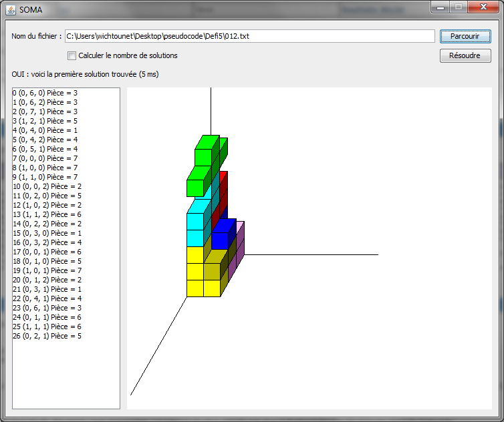Click the red piece behind the cyan cubes
504x422 pixels.
pos(224,190)
